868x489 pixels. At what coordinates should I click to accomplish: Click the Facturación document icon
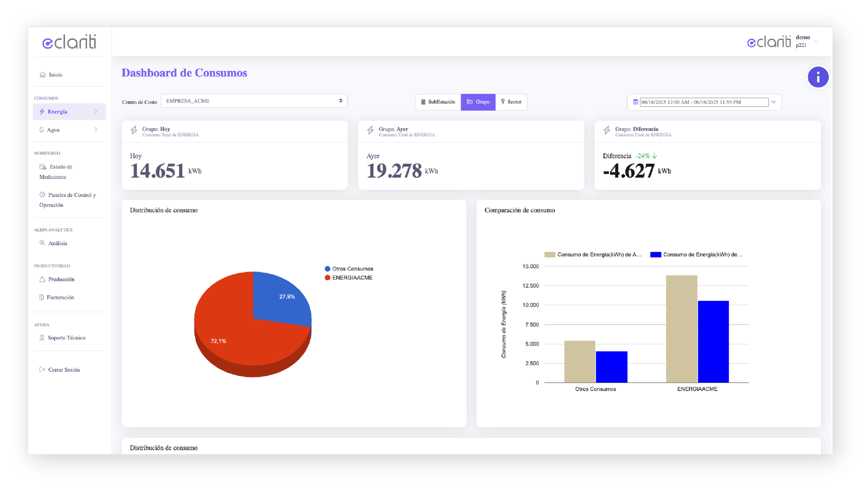41,297
